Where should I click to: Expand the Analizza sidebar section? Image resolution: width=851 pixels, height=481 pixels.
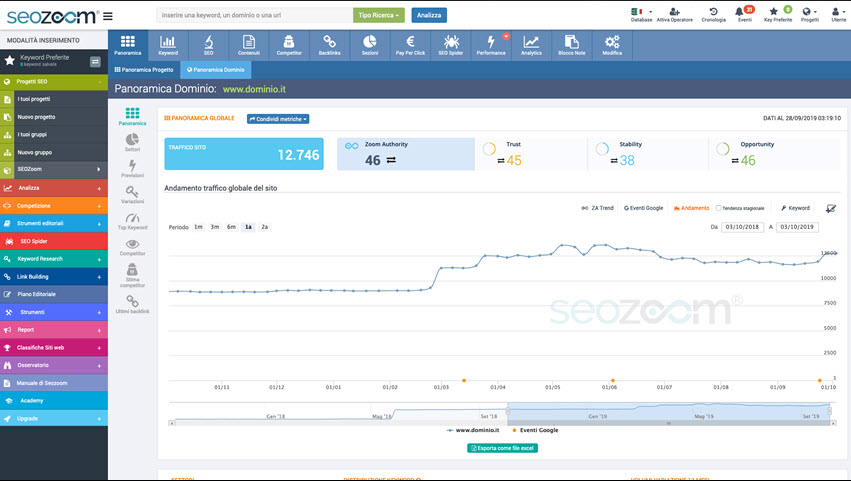pyautogui.click(x=54, y=188)
